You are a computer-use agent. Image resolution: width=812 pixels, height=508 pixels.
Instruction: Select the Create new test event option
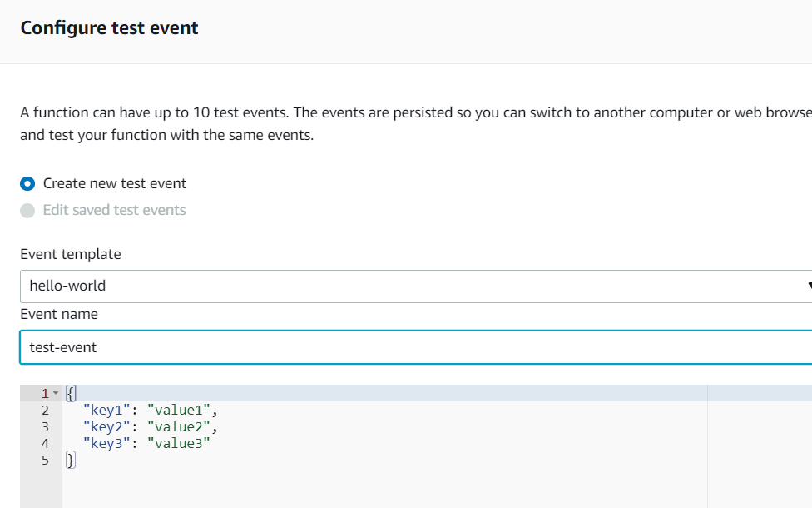tap(27, 183)
